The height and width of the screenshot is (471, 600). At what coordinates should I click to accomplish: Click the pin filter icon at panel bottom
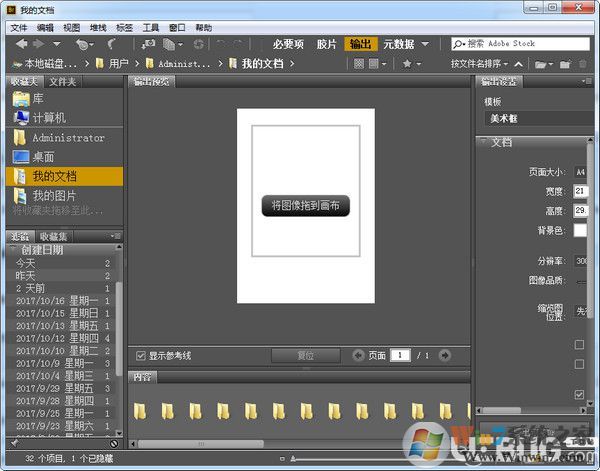tap(13, 443)
